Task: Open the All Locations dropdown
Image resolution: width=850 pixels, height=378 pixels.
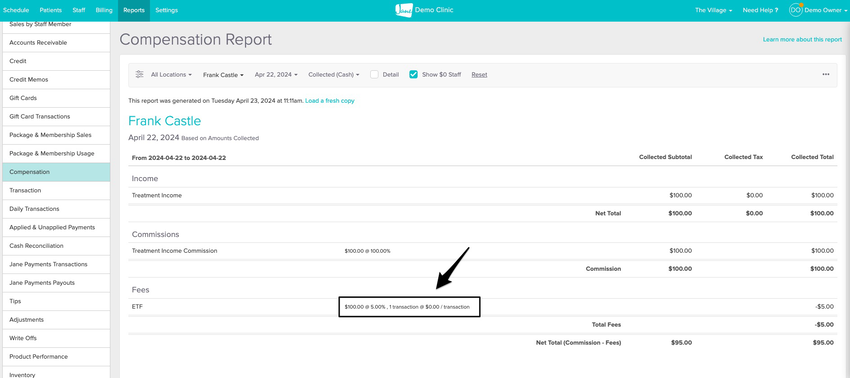Action: (x=171, y=75)
